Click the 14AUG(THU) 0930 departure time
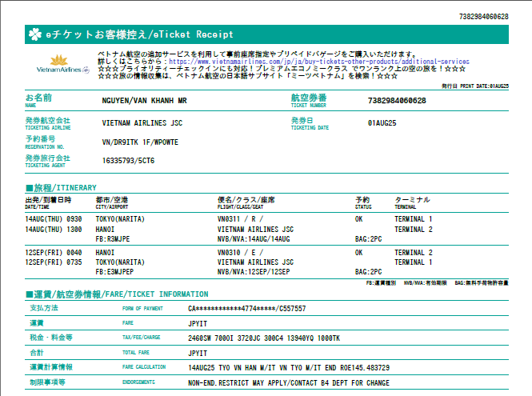The height and width of the screenshot is (396, 532). click(53, 218)
